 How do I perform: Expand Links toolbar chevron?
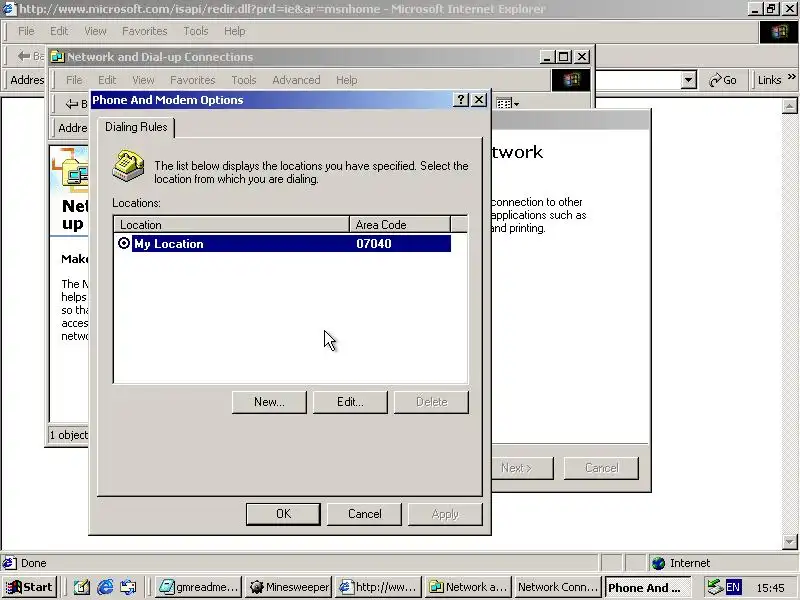791,77
